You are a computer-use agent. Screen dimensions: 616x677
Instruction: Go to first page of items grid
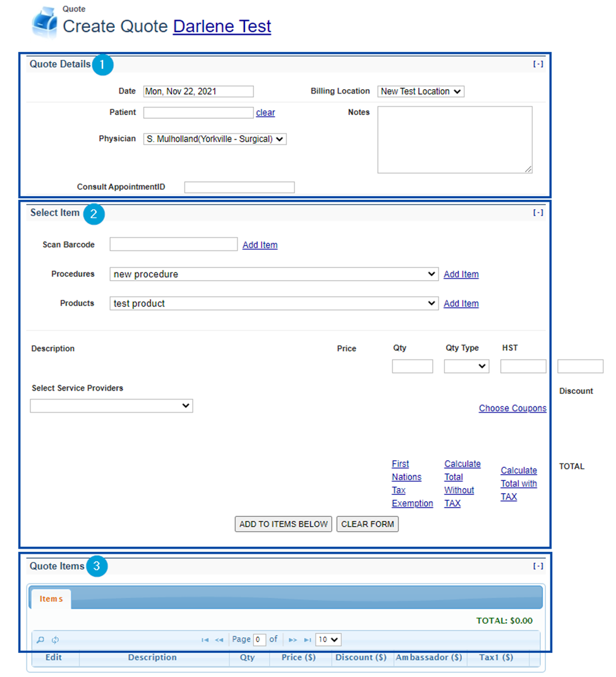205,640
